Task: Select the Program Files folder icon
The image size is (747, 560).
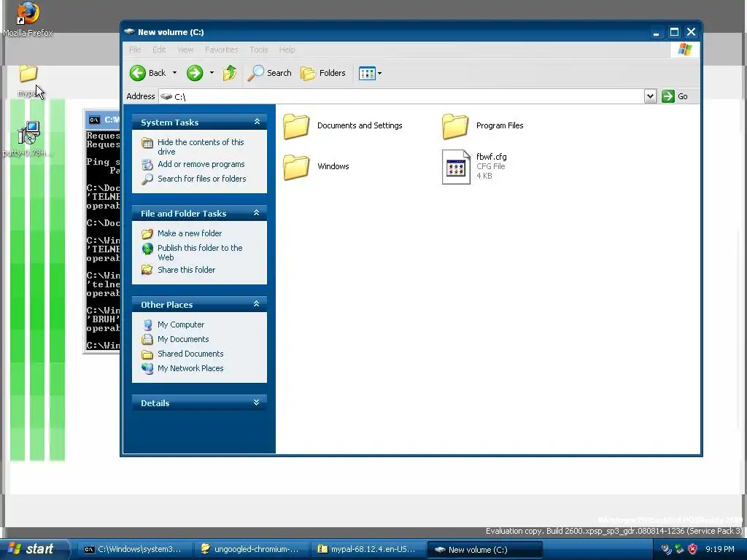Action: pos(455,126)
